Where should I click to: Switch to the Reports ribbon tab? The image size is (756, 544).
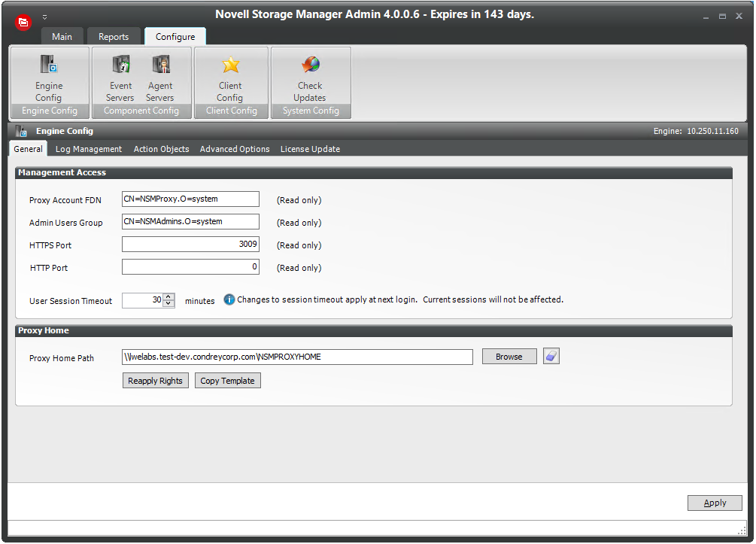coord(114,37)
